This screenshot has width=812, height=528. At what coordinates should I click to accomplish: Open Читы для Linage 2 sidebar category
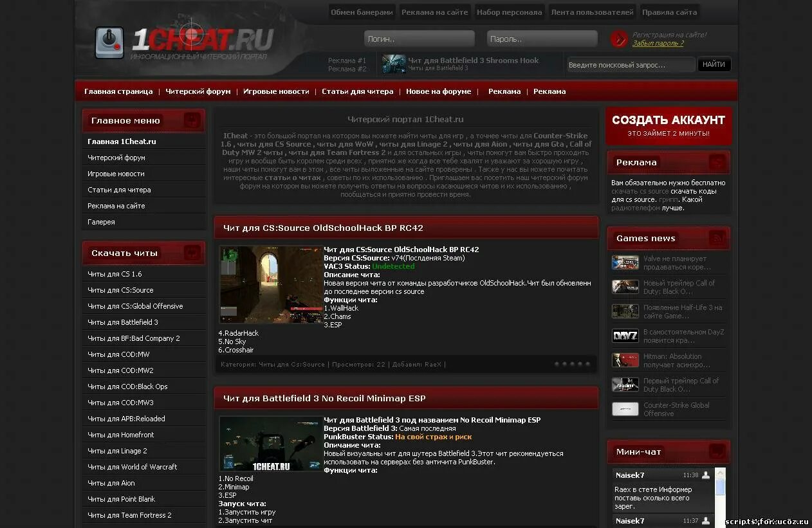117,451
